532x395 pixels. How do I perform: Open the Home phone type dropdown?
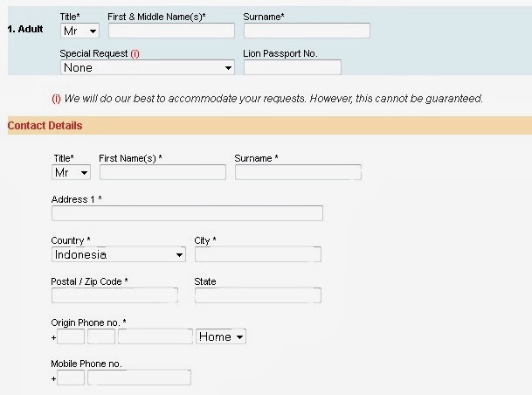(221, 336)
